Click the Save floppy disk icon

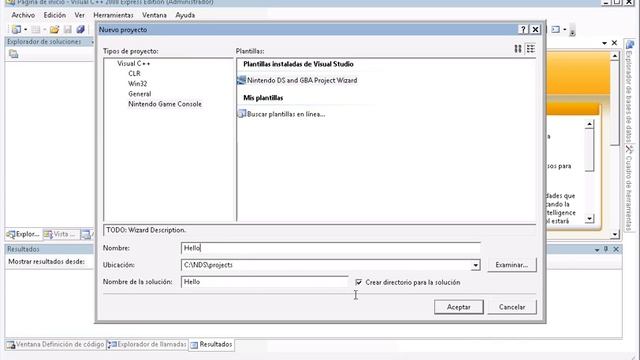(68, 29)
